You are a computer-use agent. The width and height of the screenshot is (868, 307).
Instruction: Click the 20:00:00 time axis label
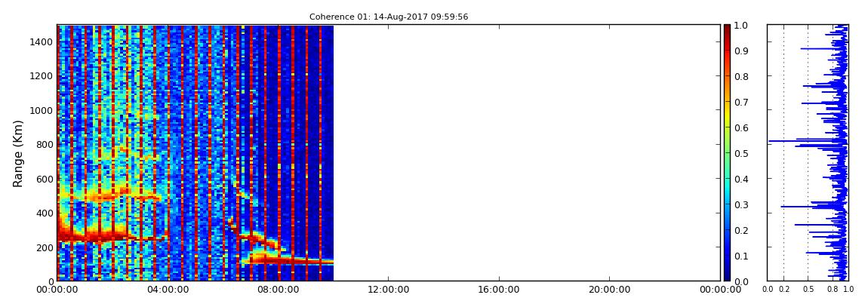tap(609, 290)
